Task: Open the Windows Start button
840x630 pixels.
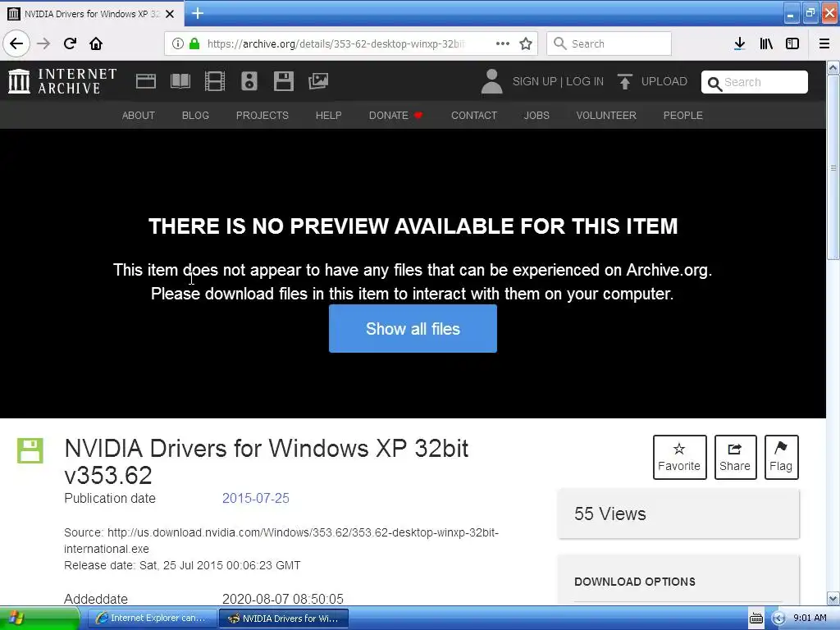Action: coord(39,619)
